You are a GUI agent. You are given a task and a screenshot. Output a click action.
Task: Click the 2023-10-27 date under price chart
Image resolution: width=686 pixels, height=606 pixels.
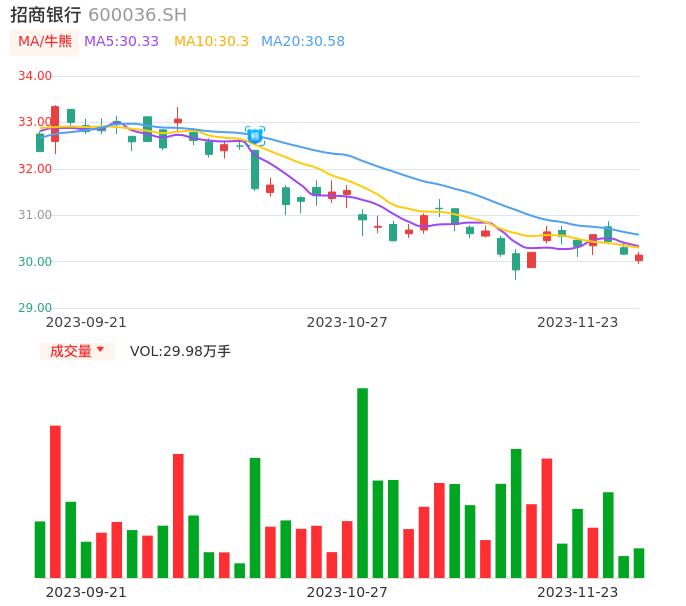point(347,323)
